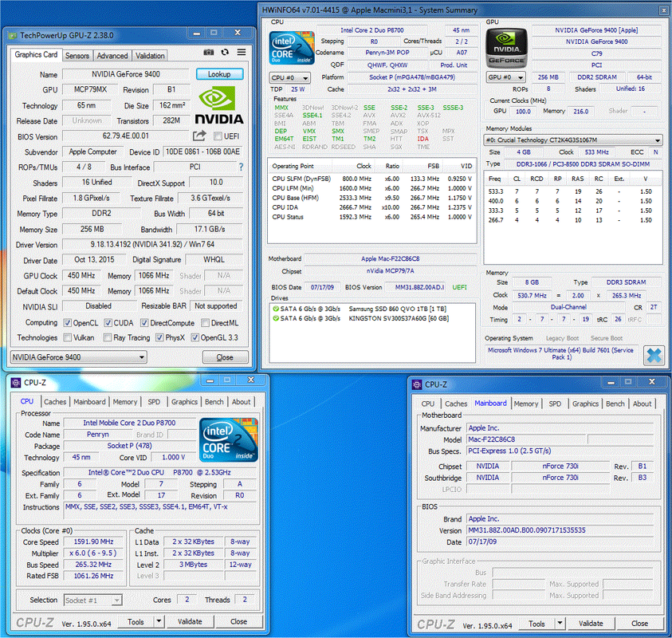Toggle the DirectML checkbox

(x=206, y=323)
